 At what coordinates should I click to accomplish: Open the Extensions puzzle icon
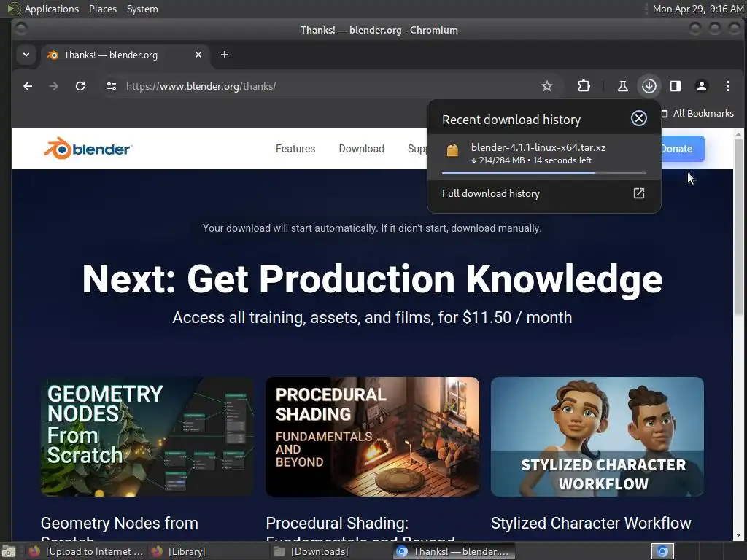coord(584,86)
